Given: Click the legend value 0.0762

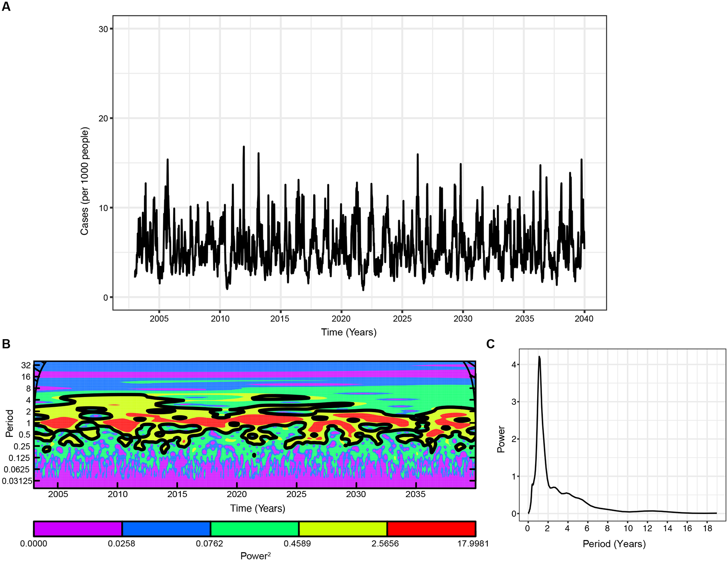Looking at the screenshot, I should pos(210,544).
